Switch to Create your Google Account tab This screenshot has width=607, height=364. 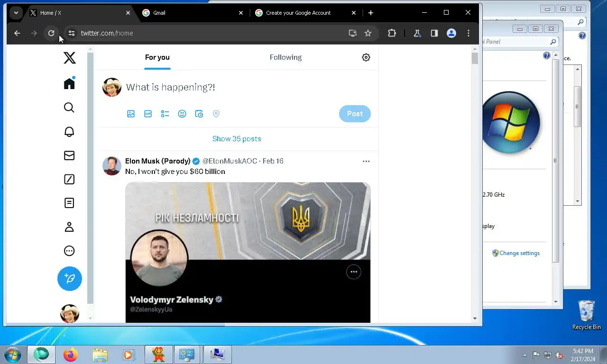[305, 13]
